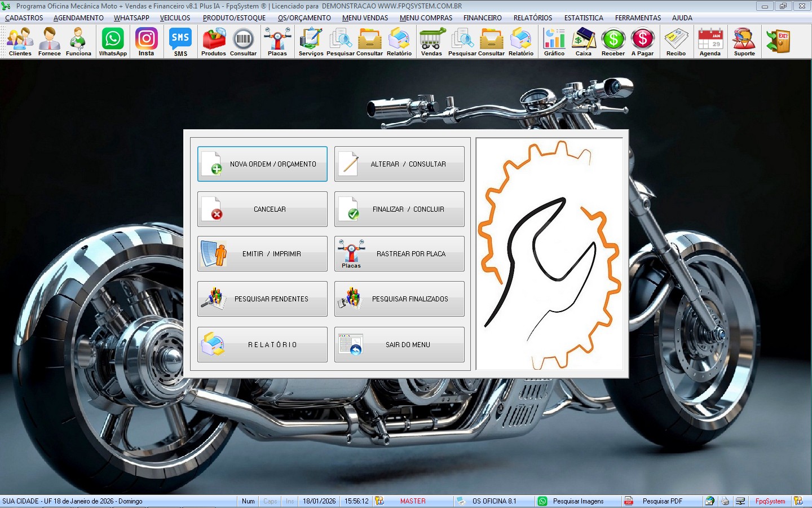The width and height of the screenshot is (812, 508).
Task: Open the CADASTROS menu
Action: pyautogui.click(x=24, y=18)
